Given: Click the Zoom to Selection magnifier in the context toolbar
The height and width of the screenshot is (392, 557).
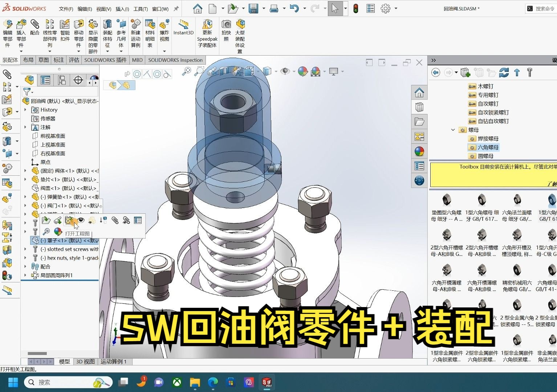Looking at the screenshot, I should (x=46, y=232).
